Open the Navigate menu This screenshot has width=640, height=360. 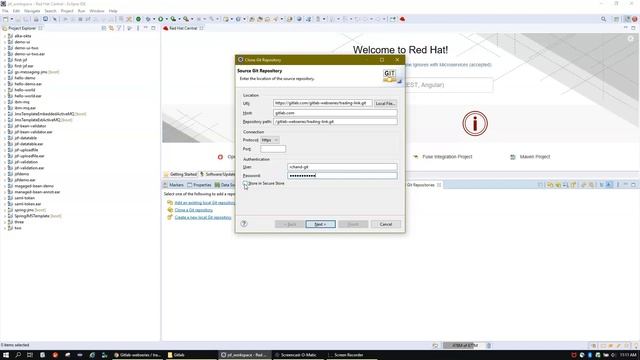(x=32, y=11)
